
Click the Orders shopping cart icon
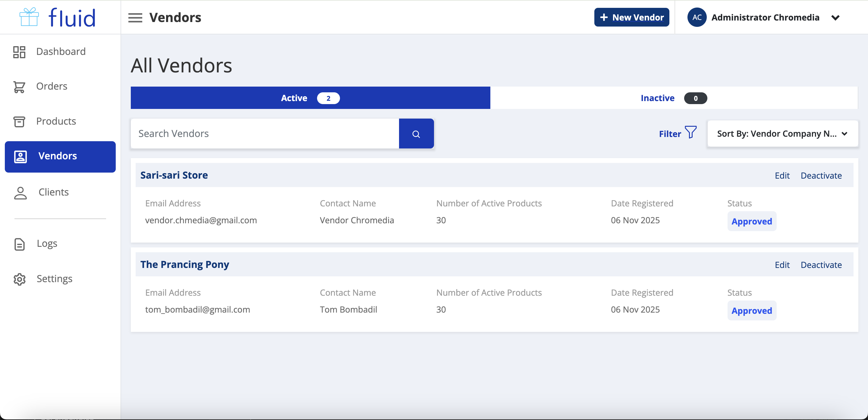coord(19,87)
